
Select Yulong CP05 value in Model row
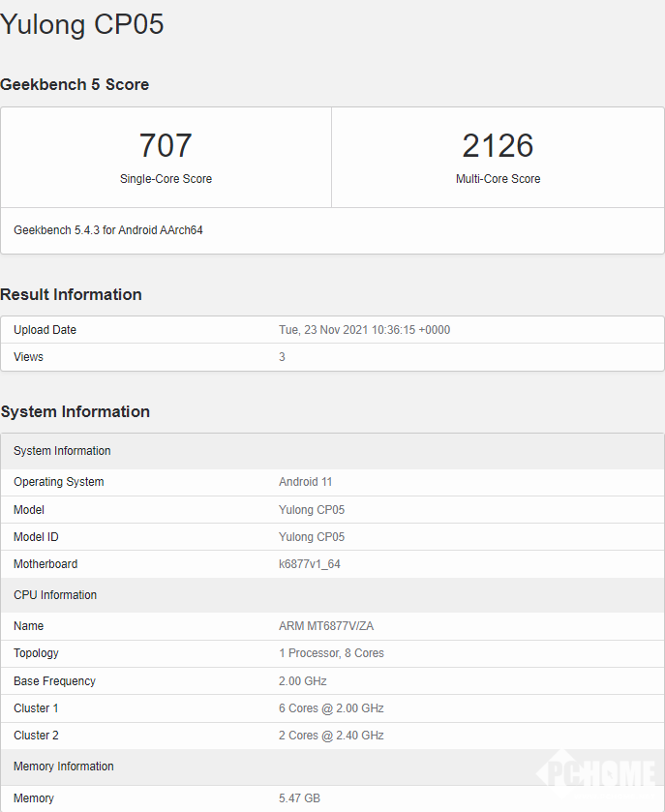[x=312, y=510]
